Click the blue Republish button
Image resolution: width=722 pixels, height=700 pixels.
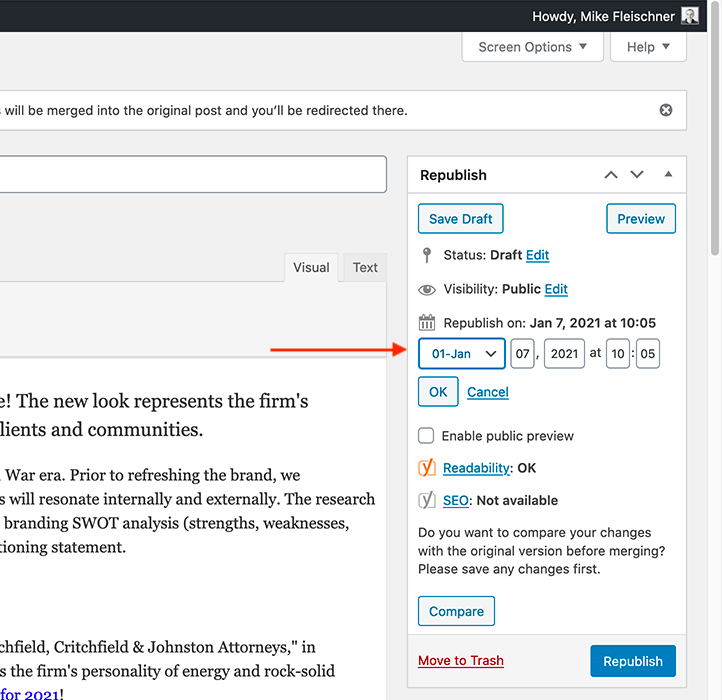pyautogui.click(x=632, y=661)
